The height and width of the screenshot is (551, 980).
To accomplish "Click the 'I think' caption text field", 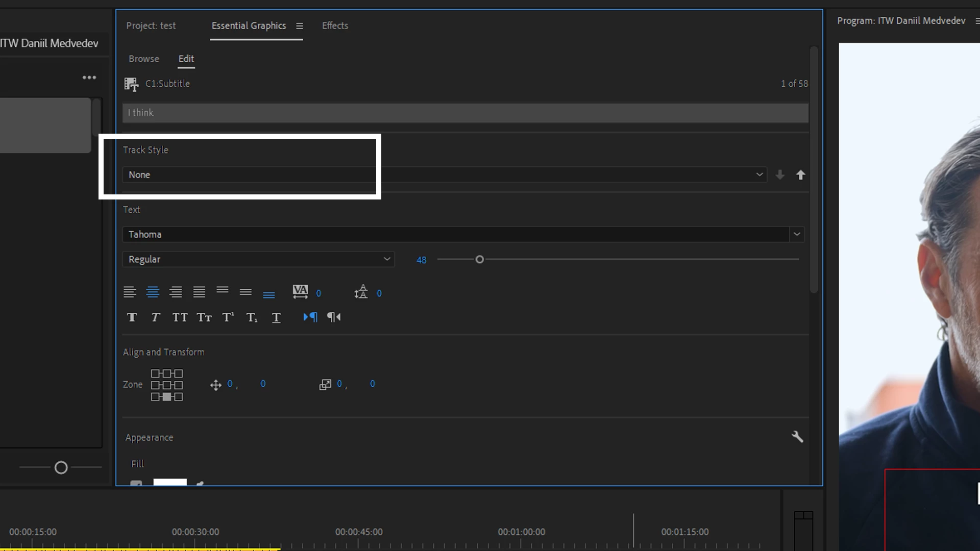I will coord(464,113).
